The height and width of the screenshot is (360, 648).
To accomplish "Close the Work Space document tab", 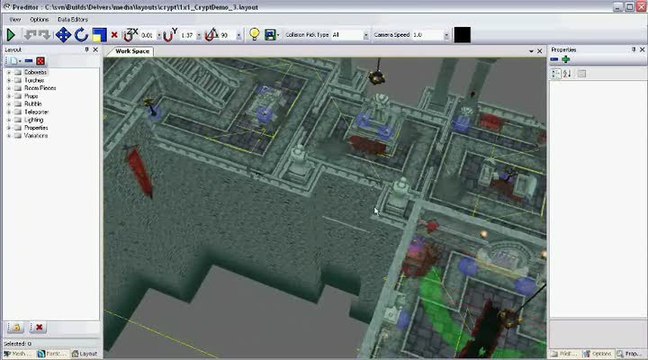I will tap(539, 51).
